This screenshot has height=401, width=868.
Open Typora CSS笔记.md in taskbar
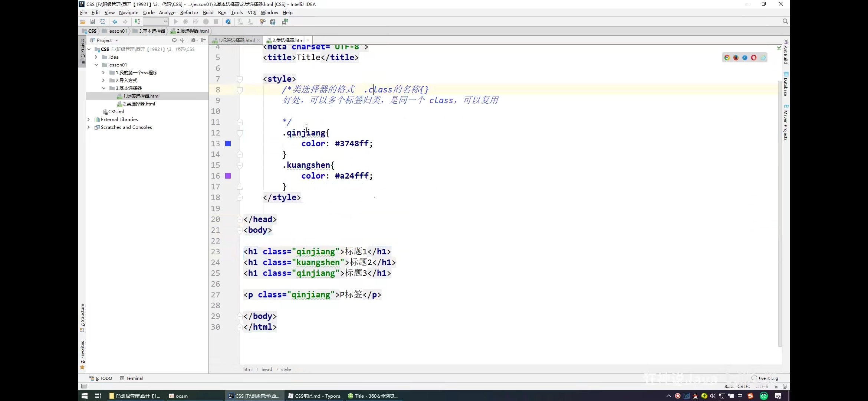[314, 396]
